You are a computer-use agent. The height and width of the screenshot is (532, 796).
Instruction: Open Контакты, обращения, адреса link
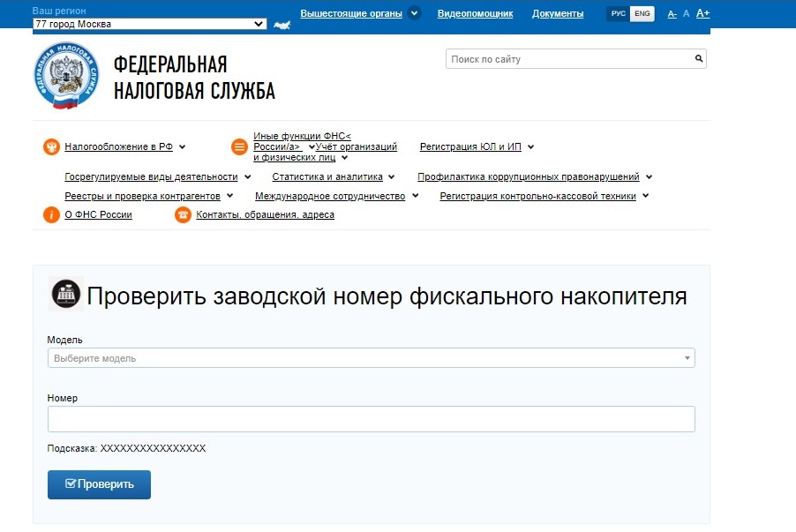tap(265, 214)
